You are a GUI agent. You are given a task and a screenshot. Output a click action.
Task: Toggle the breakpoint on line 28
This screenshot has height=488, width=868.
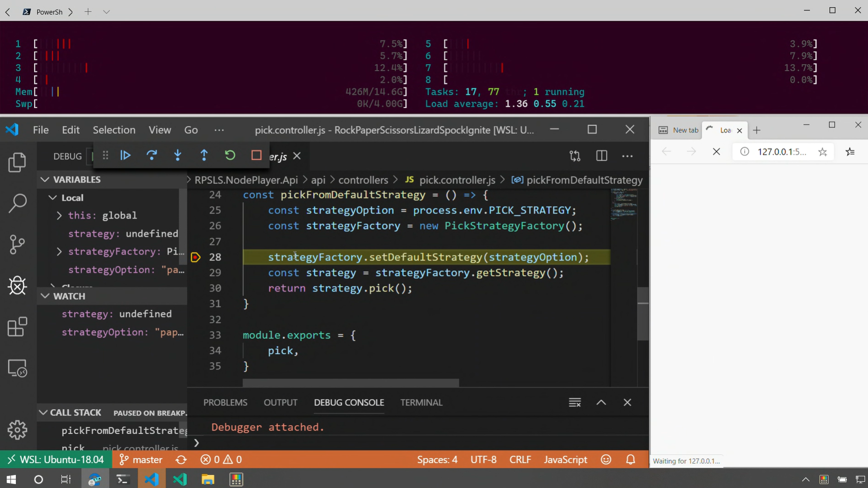[x=195, y=257]
